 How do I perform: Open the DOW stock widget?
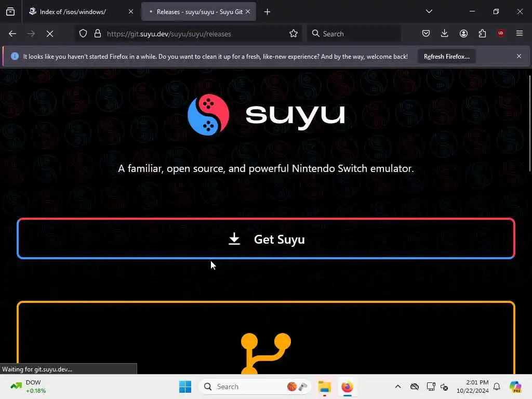[x=29, y=387]
